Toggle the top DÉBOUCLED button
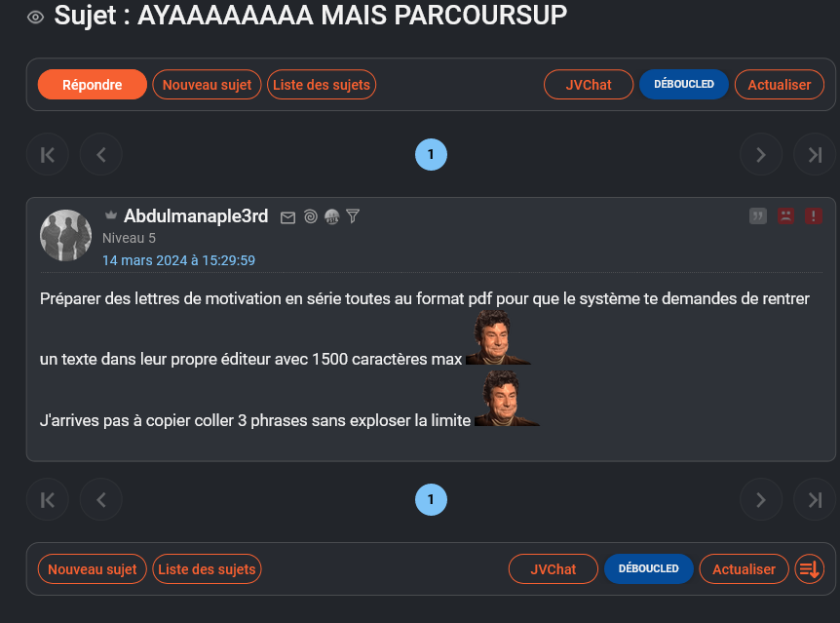The height and width of the screenshot is (623, 840). click(x=683, y=85)
